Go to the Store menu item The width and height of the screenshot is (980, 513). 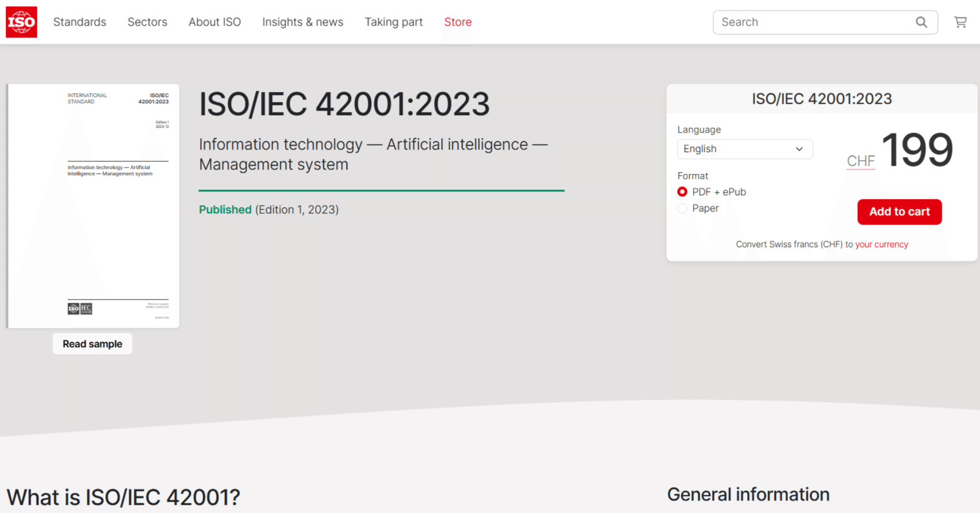pyautogui.click(x=458, y=22)
